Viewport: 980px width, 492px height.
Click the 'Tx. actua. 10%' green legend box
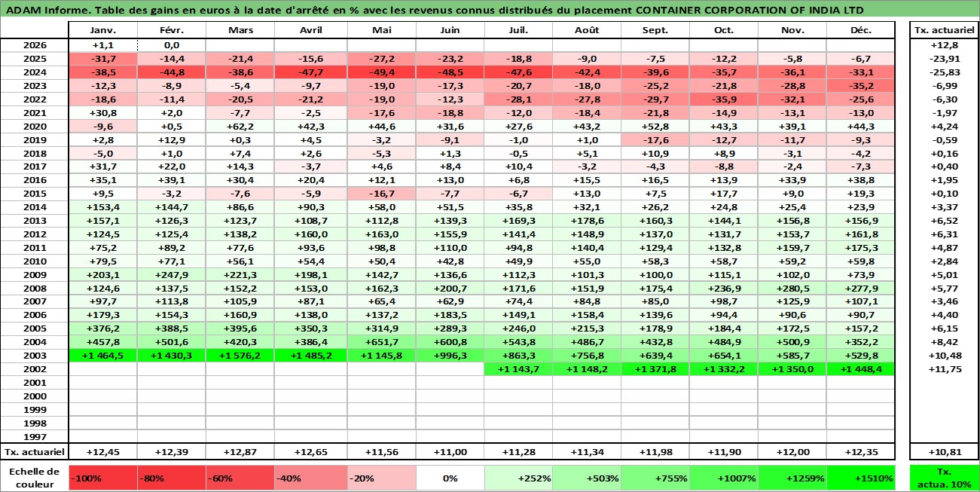click(945, 478)
